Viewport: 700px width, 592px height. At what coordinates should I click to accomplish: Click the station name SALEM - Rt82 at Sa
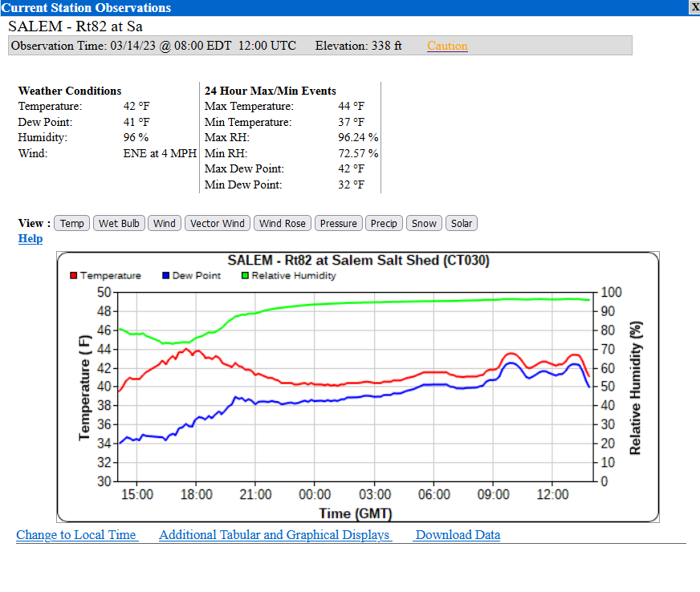coord(75,26)
